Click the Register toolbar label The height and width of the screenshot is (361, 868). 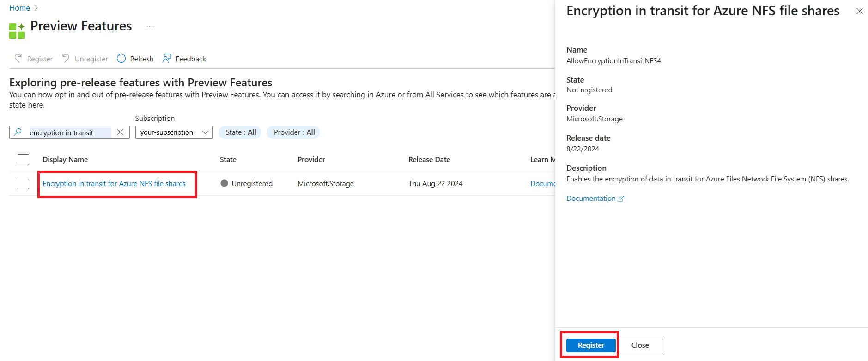pyautogui.click(x=40, y=59)
